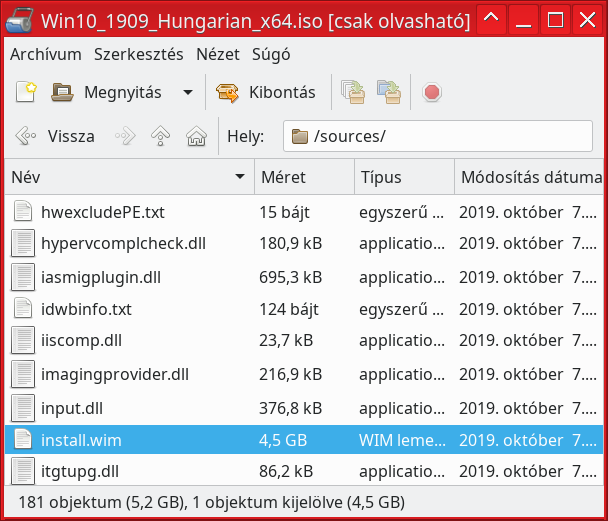Open the Szerkesztés menu

pos(138,54)
